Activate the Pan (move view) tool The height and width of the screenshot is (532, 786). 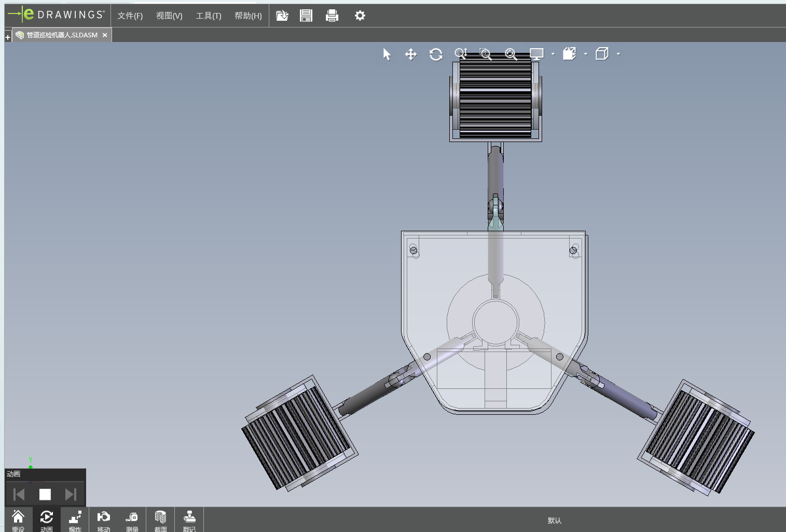[x=411, y=54]
